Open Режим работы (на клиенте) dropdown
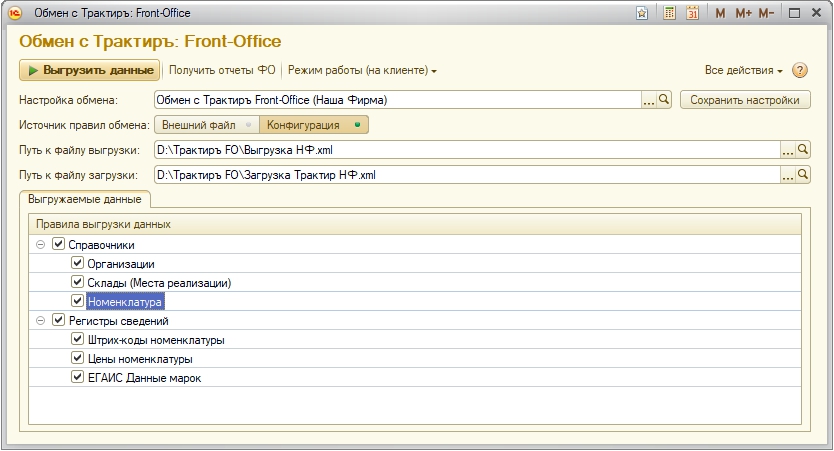 pyautogui.click(x=362, y=71)
